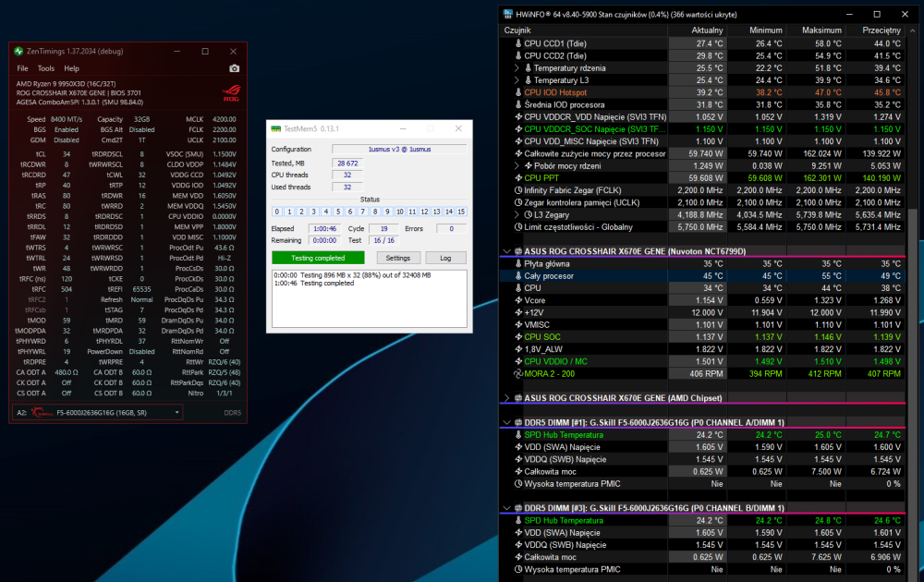Click the lightning icon next to CPU PPT
Screen dimensions: 924x582
point(517,177)
